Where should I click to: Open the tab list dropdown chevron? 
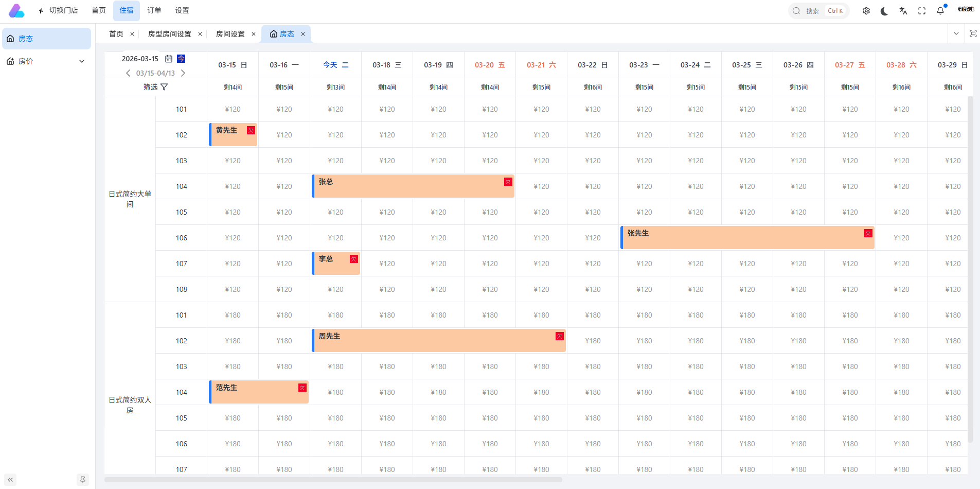[x=956, y=33]
